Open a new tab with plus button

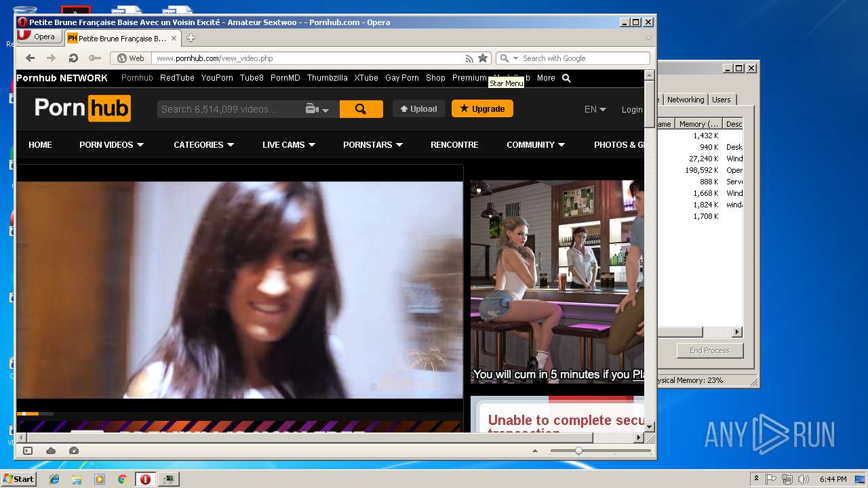click(191, 38)
